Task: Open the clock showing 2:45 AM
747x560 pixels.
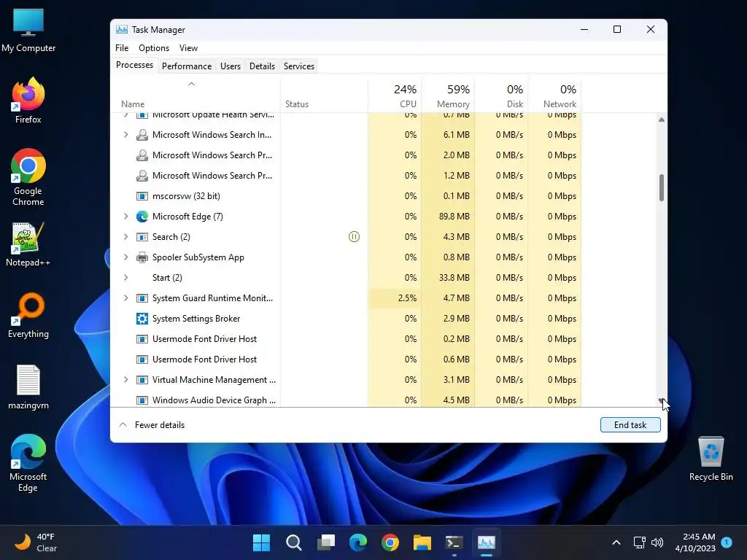Action: [695, 542]
